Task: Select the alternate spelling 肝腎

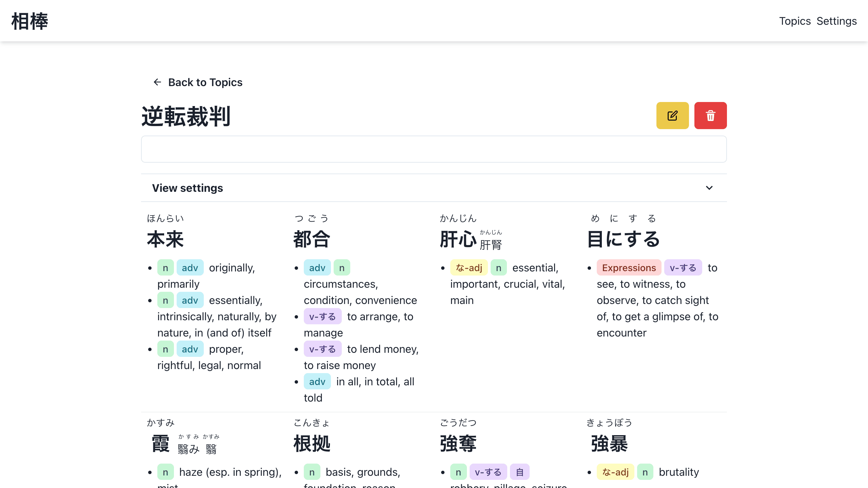Action: click(x=491, y=245)
